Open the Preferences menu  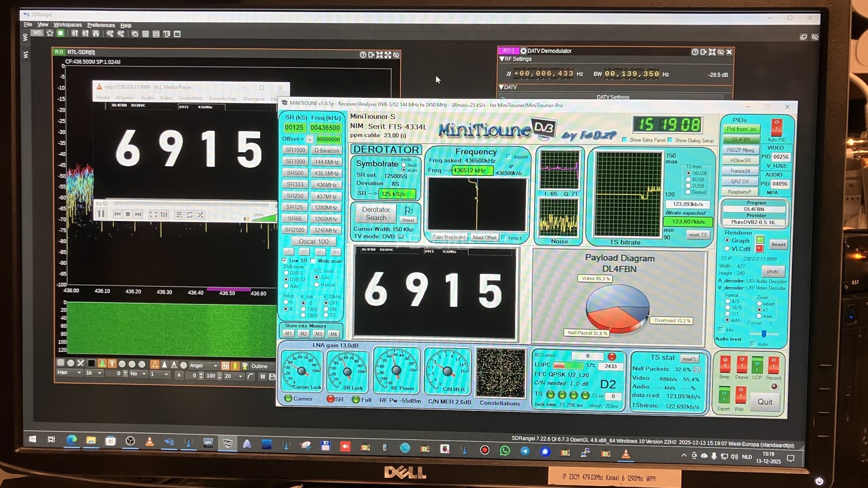101,25
